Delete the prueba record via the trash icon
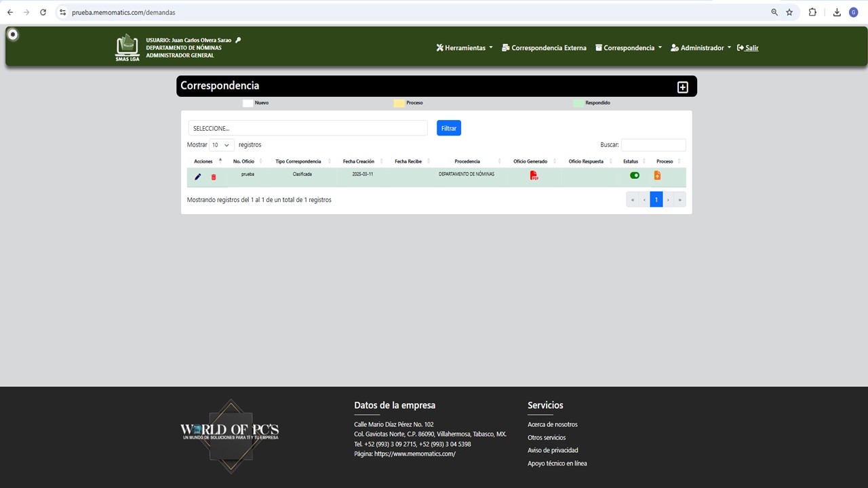The height and width of the screenshot is (488, 868). click(214, 177)
